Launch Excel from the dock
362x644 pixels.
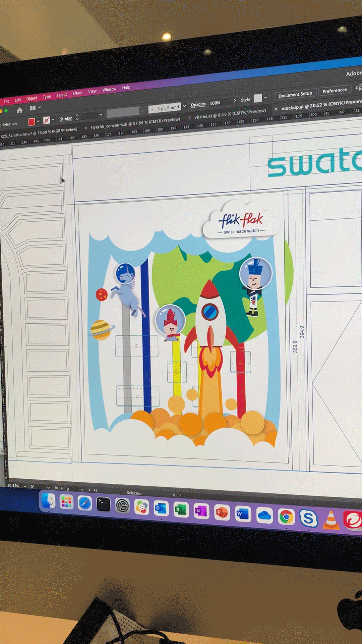pos(181,509)
